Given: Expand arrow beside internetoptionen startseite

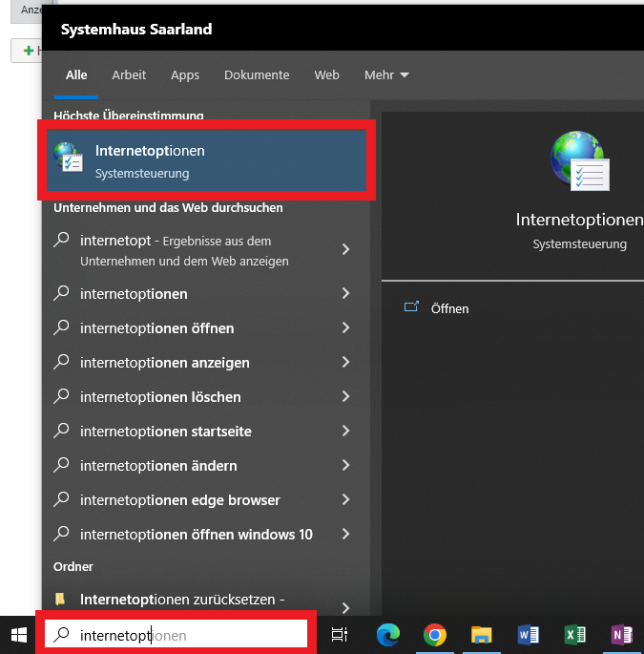Looking at the screenshot, I should pos(345,431).
